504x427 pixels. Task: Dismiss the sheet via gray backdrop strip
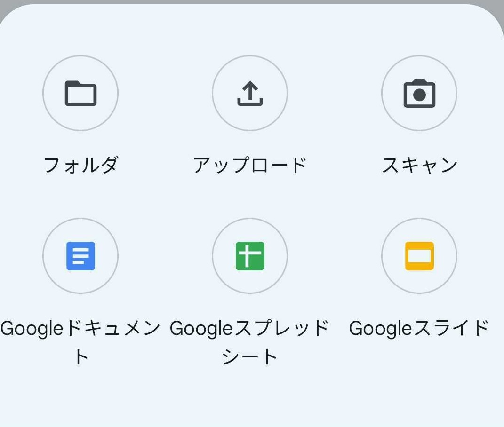click(252, 2)
